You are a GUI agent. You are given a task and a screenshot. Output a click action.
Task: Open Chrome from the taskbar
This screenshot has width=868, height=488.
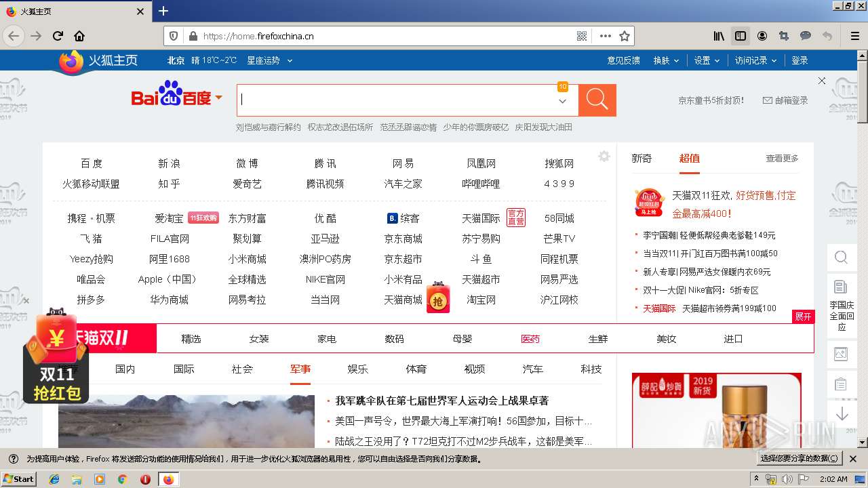click(122, 479)
